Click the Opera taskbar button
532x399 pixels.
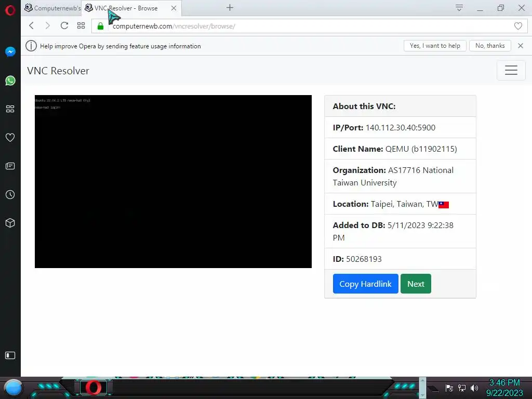pos(94,388)
